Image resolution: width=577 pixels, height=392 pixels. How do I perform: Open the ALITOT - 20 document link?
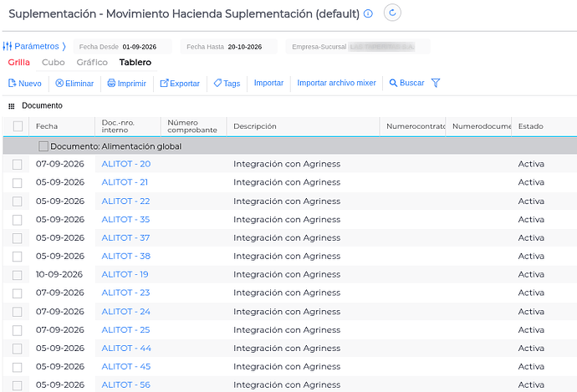(125, 164)
